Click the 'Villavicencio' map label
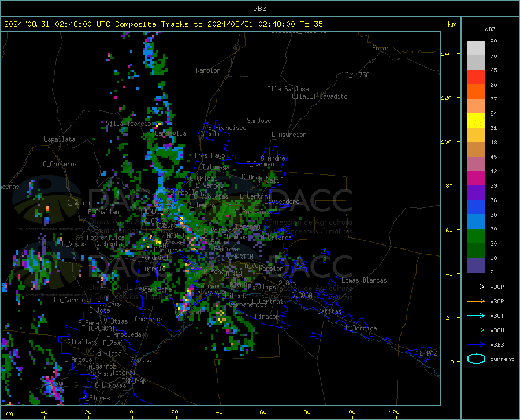520x420 pixels. (x=129, y=124)
